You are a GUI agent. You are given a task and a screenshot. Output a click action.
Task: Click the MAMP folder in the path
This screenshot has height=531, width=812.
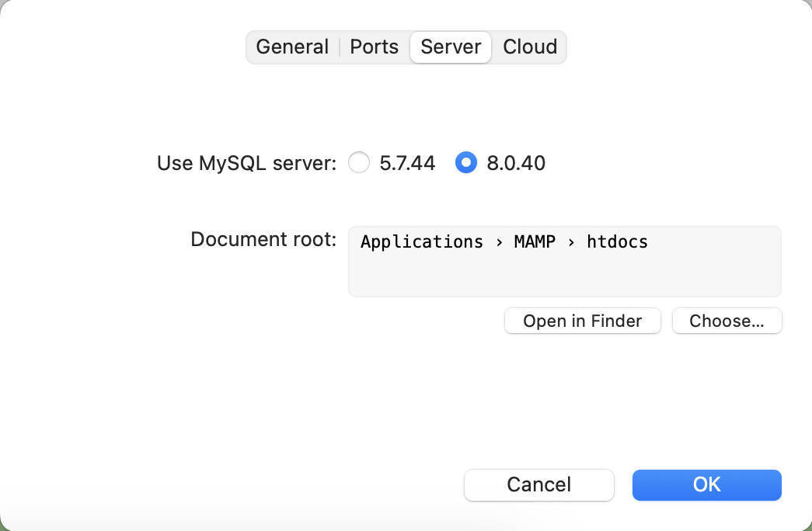[x=535, y=241]
